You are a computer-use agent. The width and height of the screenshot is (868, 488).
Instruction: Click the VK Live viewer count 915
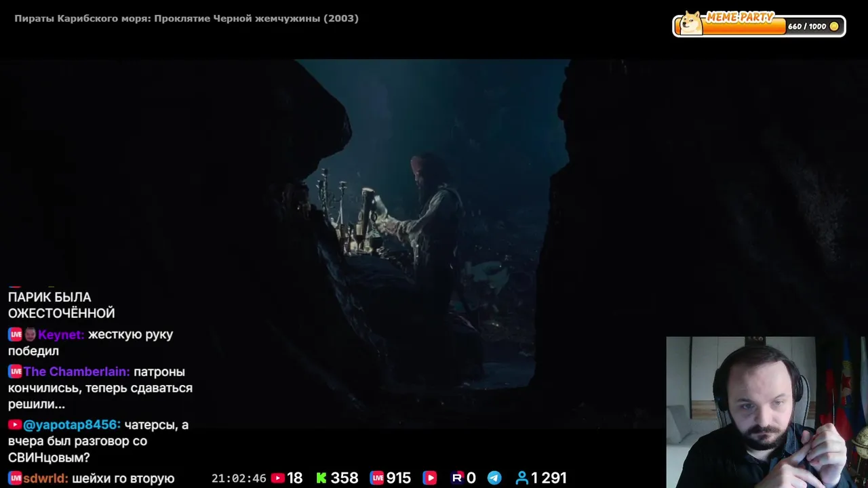(x=399, y=479)
